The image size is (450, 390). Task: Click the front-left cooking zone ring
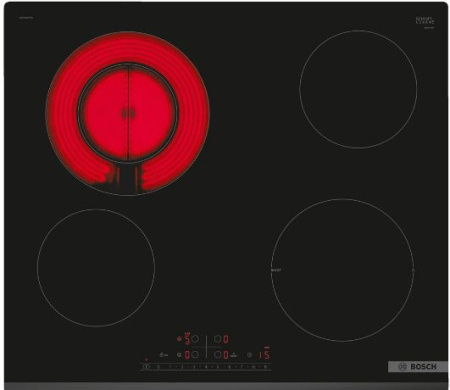click(96, 268)
